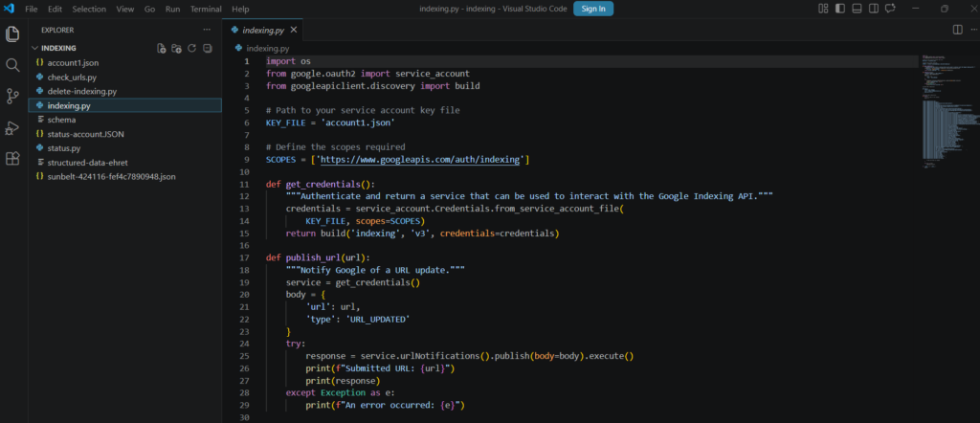This screenshot has width=980, height=423.
Task: Collapse all folders in Explorer
Action: [208, 48]
